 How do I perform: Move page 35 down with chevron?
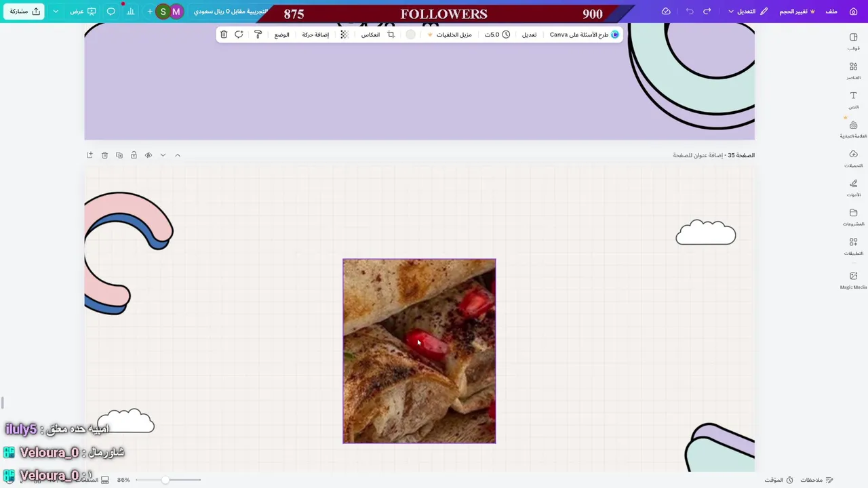(x=163, y=155)
